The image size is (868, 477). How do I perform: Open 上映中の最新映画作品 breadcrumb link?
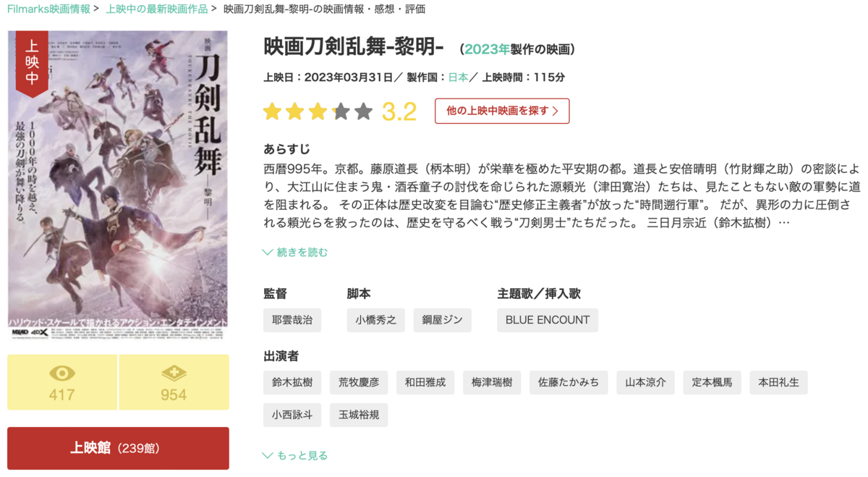pyautogui.click(x=157, y=9)
